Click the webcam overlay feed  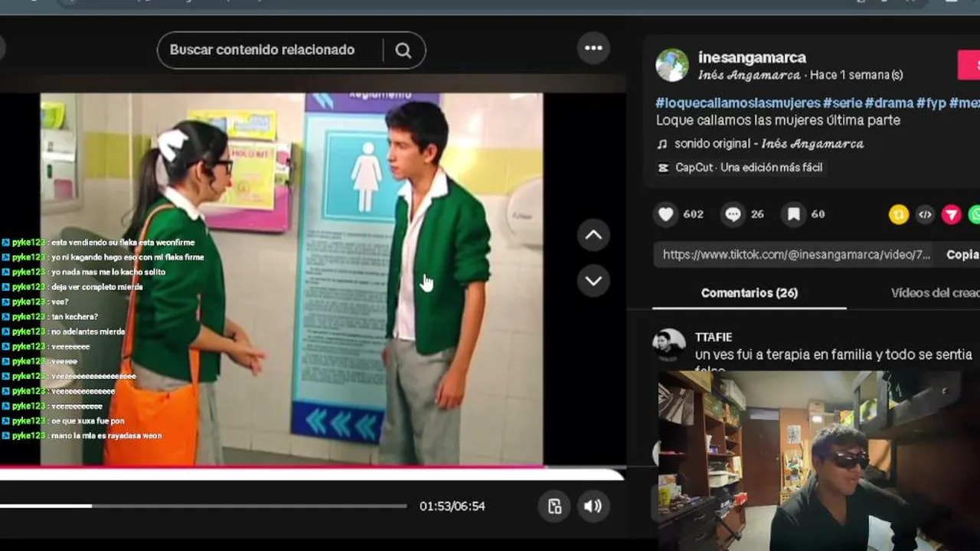click(x=818, y=461)
